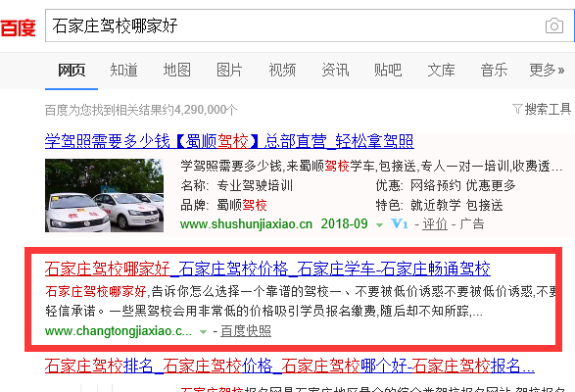
Task: Click the 广告 label
Action: tap(472, 223)
